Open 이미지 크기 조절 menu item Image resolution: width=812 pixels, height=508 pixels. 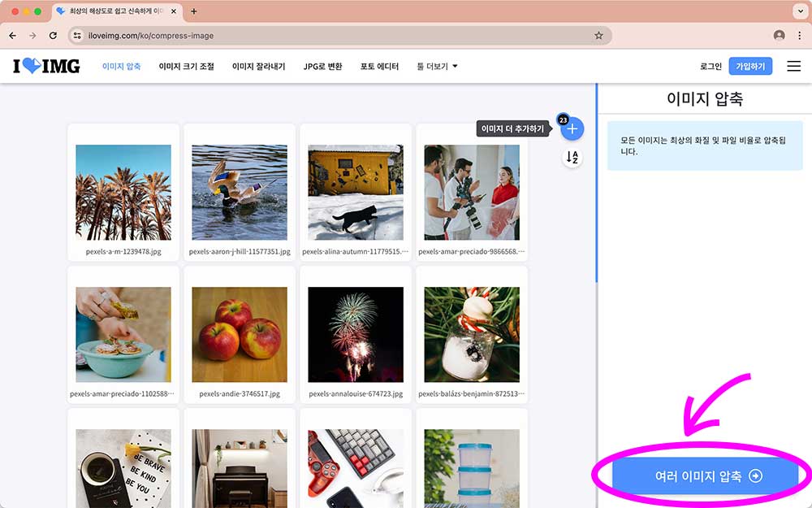click(x=187, y=67)
